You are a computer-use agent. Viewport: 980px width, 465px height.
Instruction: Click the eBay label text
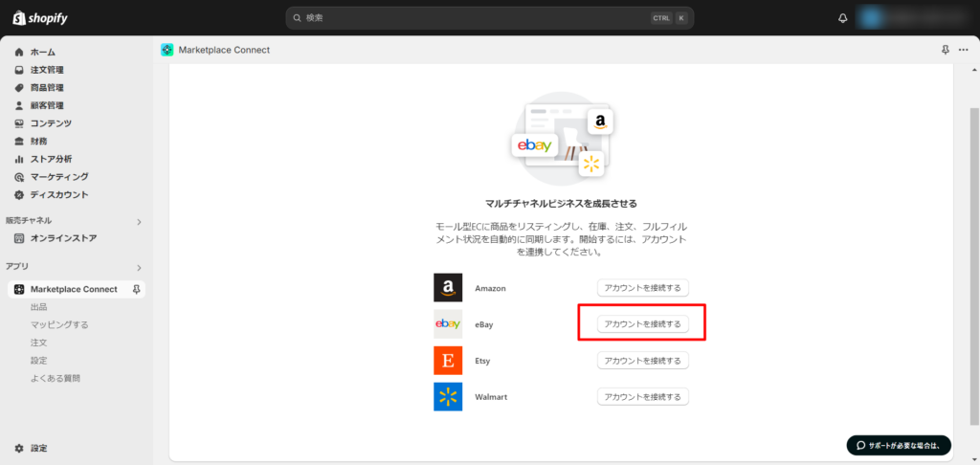tap(484, 324)
